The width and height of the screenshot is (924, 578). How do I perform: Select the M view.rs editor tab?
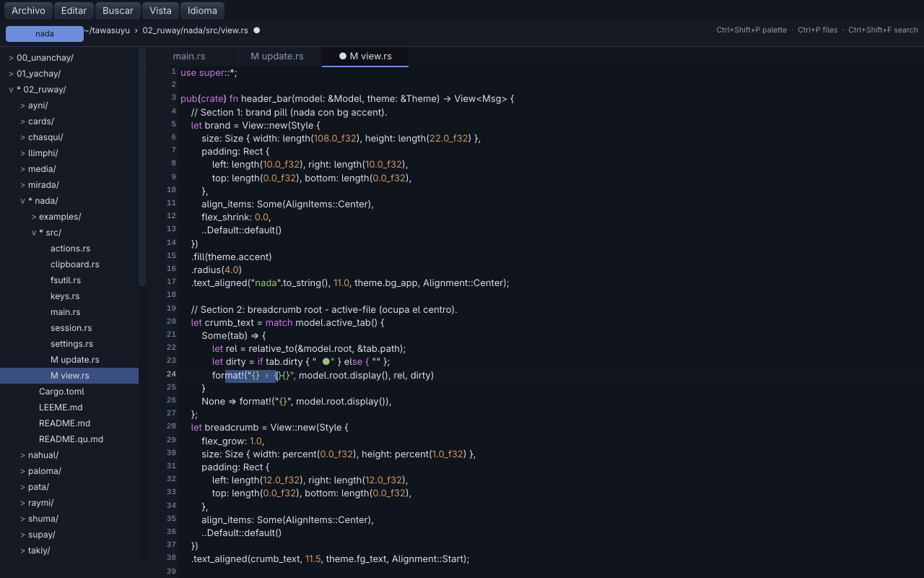[365, 56]
